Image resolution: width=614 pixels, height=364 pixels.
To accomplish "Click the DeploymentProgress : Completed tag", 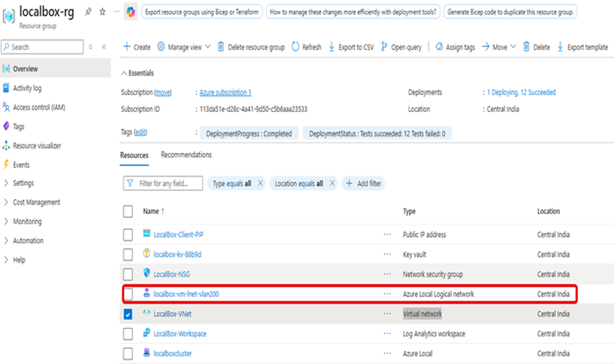I will point(249,134).
